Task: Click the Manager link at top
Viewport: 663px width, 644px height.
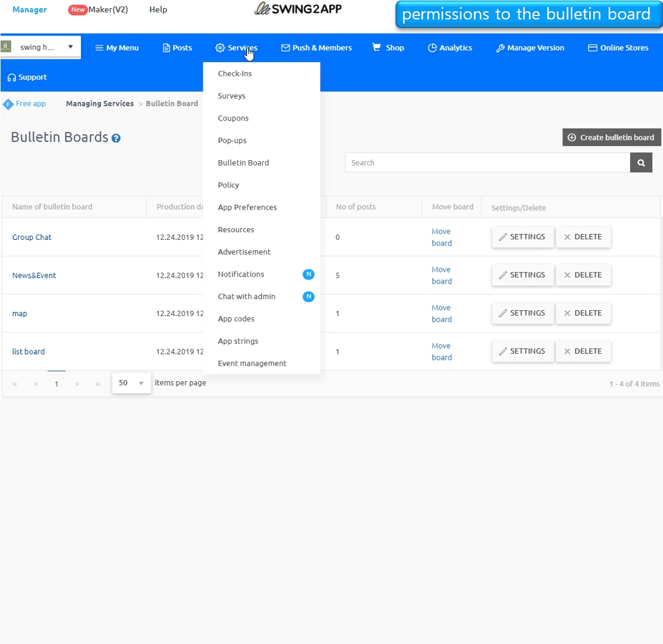Action: (30, 9)
